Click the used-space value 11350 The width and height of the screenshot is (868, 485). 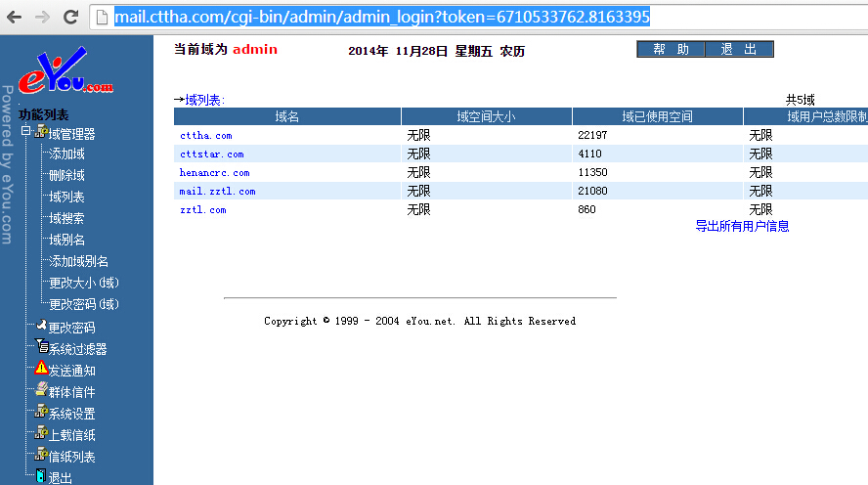pos(592,173)
